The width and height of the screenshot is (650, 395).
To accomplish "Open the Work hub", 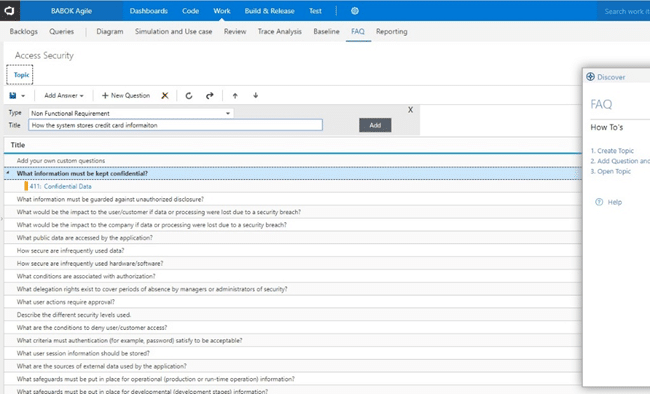I will (222, 11).
